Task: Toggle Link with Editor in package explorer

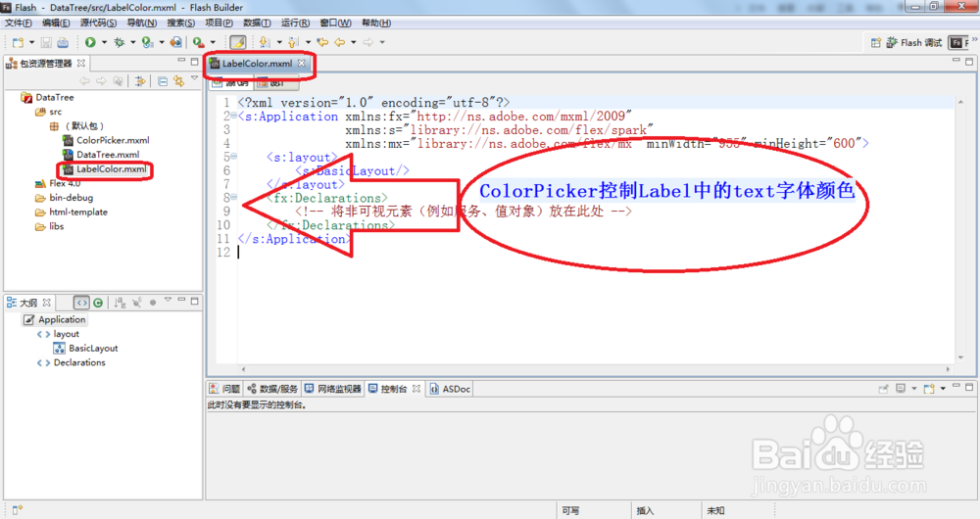Action: tap(178, 81)
